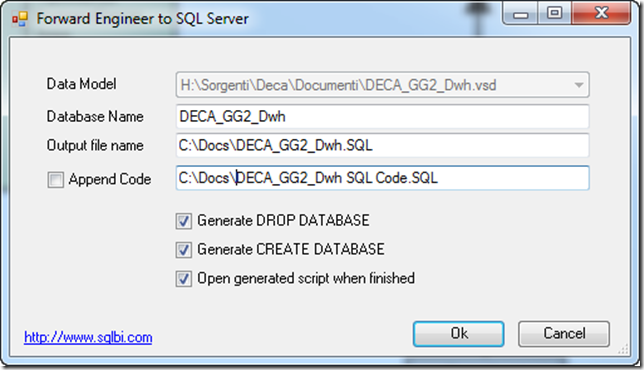This screenshot has height=370, width=644.
Task: Click the Output file name label
Action: [x=95, y=145]
